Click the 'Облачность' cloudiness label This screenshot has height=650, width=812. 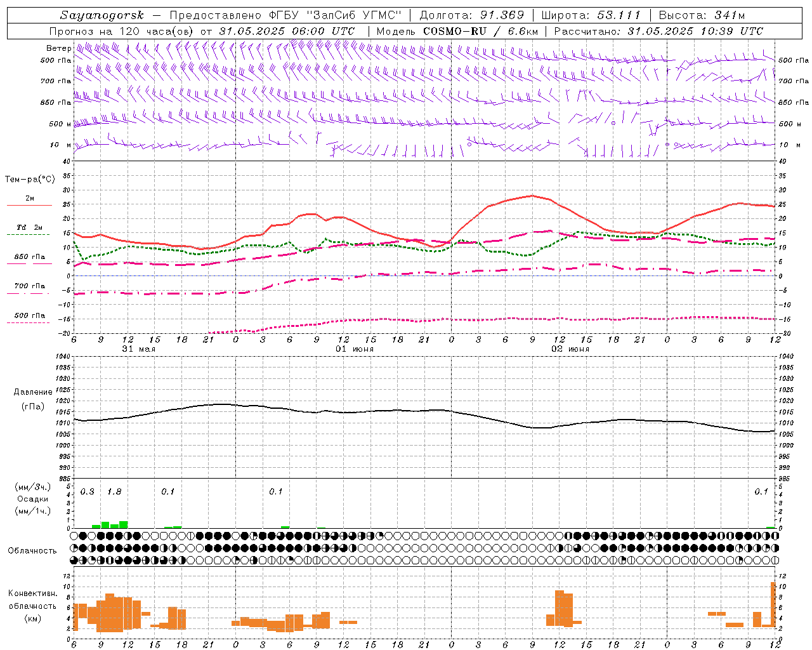[x=32, y=550]
